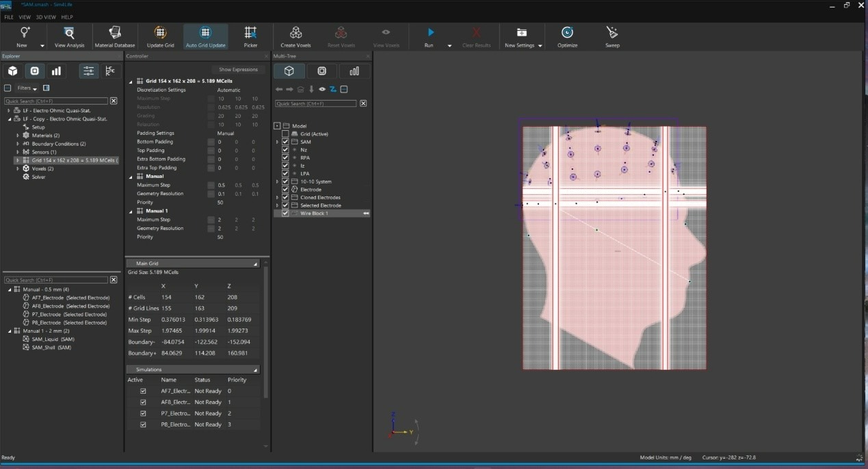Enable the Grid (Active) checkbox
The height and width of the screenshot is (469, 868).
tap(285, 134)
